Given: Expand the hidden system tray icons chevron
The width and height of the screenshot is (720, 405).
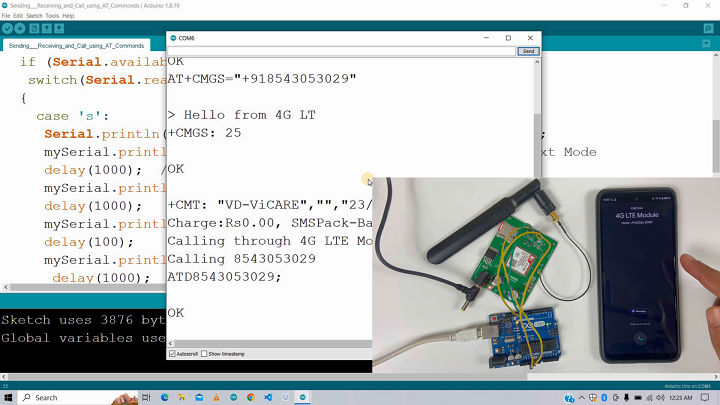Looking at the screenshot, I should tap(581, 398).
